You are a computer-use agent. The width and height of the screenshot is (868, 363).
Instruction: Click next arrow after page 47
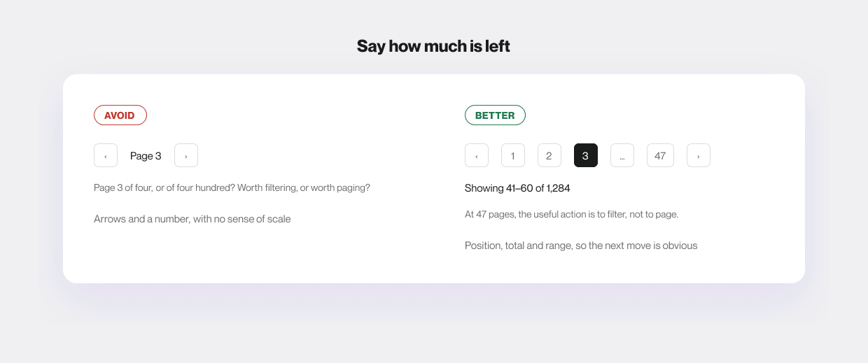click(x=699, y=155)
